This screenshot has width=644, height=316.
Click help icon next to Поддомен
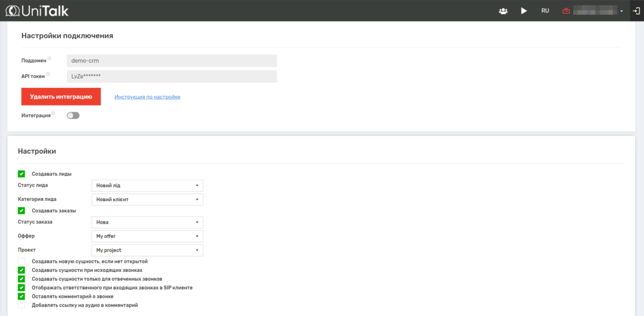[50, 59]
